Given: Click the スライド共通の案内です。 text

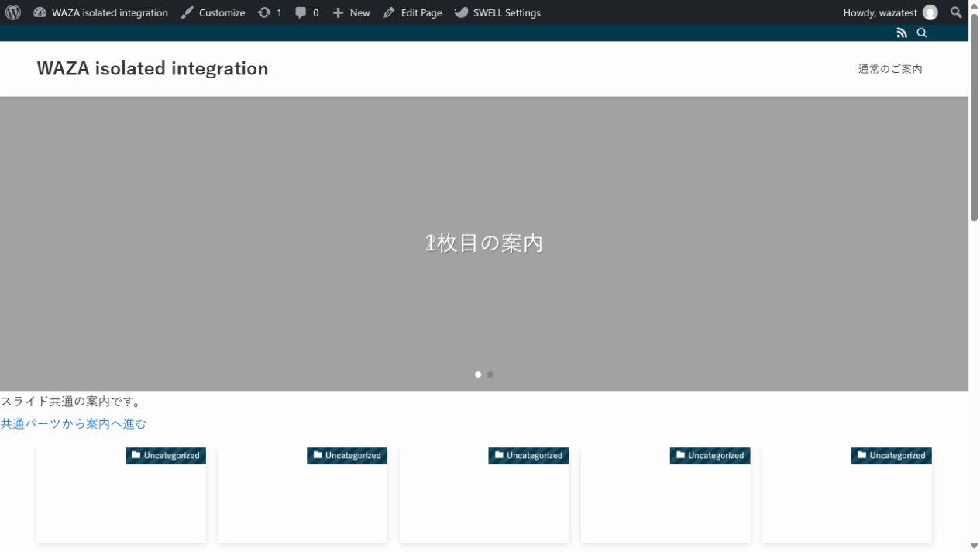Looking at the screenshot, I should pos(71,402).
